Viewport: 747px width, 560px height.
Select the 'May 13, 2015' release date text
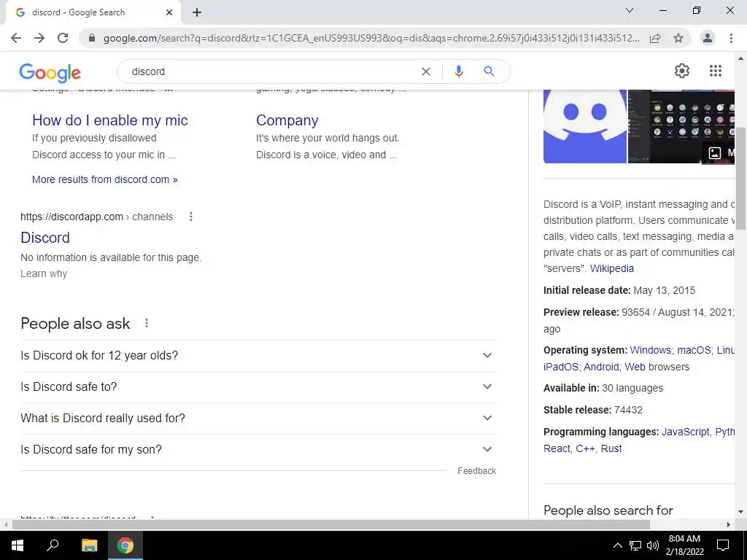point(664,290)
